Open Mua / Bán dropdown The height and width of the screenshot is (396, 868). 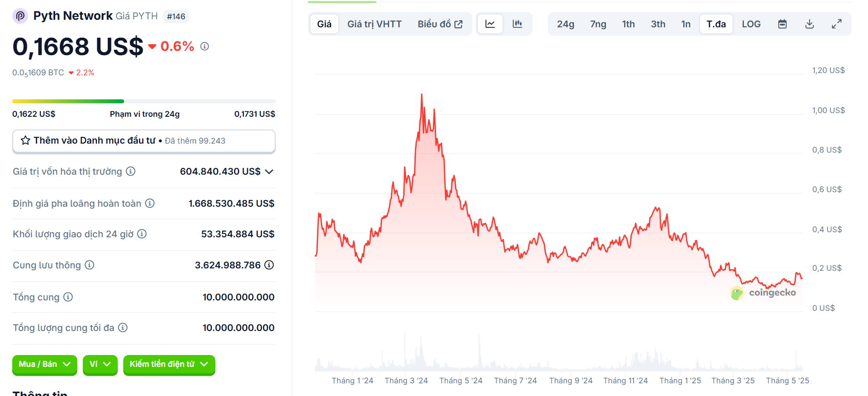(45, 364)
